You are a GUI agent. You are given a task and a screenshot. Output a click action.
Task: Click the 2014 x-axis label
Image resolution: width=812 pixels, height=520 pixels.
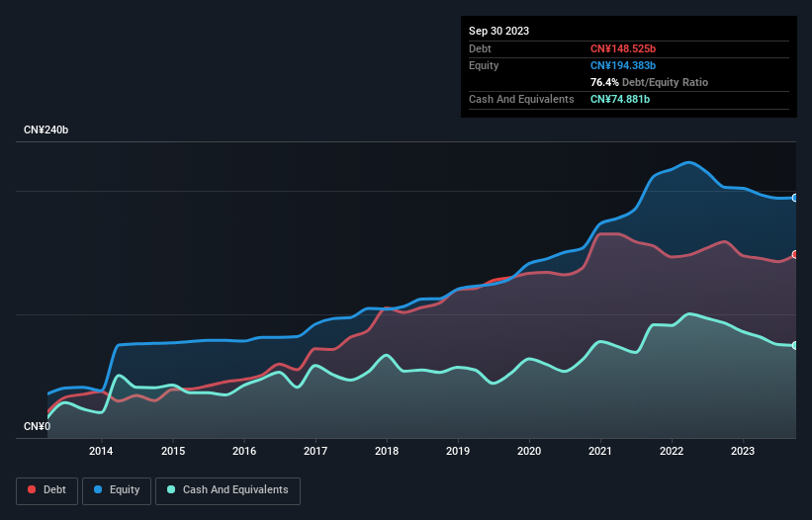(101, 451)
